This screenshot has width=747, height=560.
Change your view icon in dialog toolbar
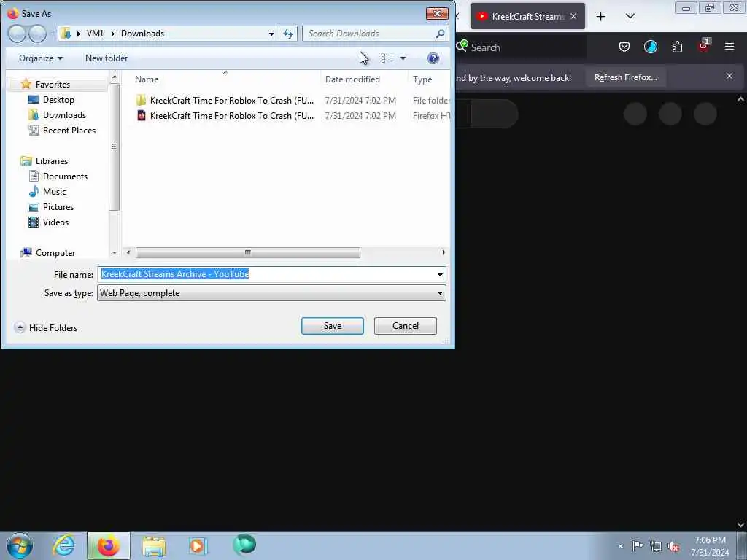coord(387,58)
